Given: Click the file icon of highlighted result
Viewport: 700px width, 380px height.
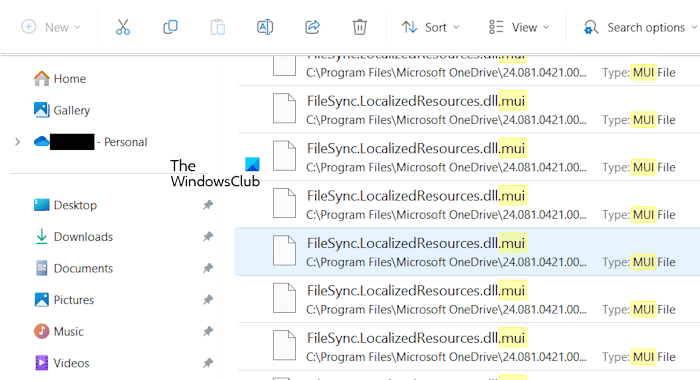Looking at the screenshot, I should click(284, 251).
